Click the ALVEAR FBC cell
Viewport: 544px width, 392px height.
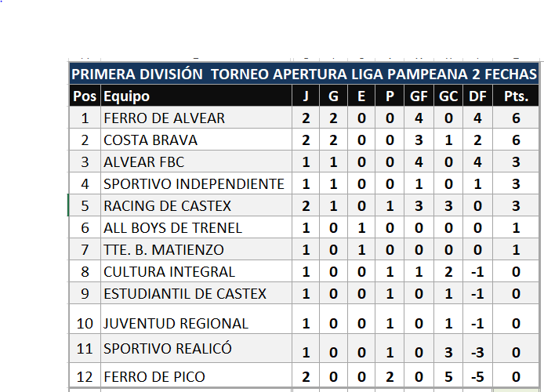click(144, 162)
